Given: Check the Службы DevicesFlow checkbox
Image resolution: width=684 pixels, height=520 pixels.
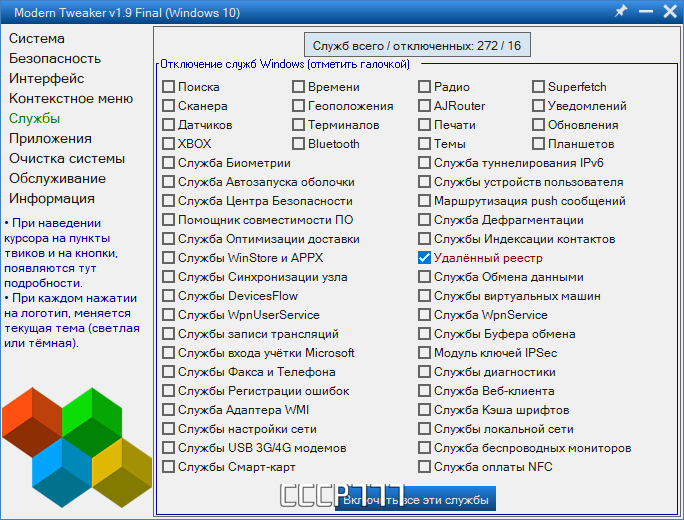Looking at the screenshot, I should pyautogui.click(x=168, y=296).
